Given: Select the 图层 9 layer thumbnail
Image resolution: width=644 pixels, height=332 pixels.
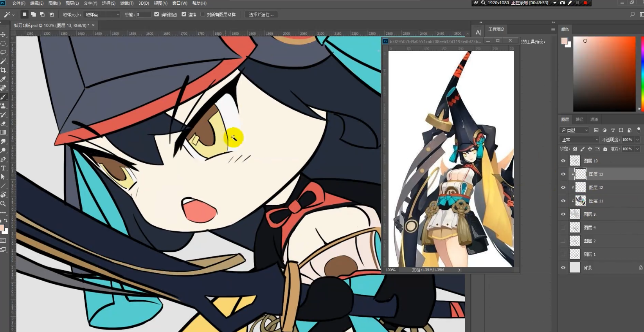Looking at the screenshot, I should (x=575, y=214).
